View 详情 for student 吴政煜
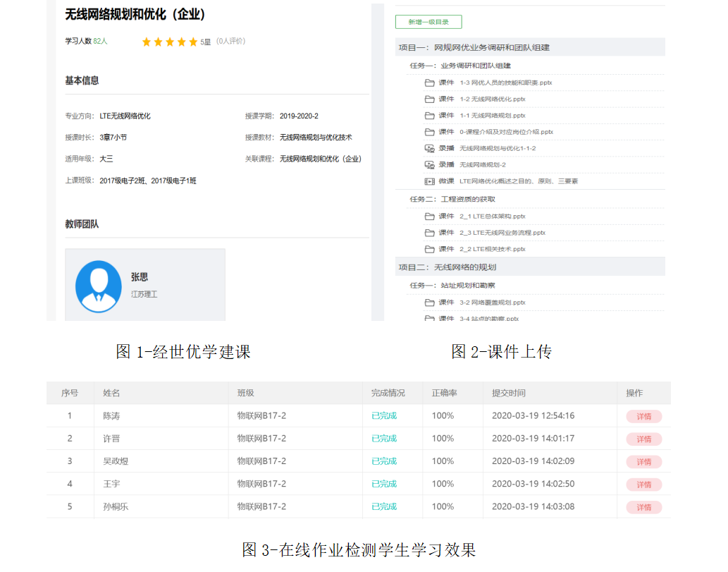The width and height of the screenshot is (728, 572). (643, 462)
